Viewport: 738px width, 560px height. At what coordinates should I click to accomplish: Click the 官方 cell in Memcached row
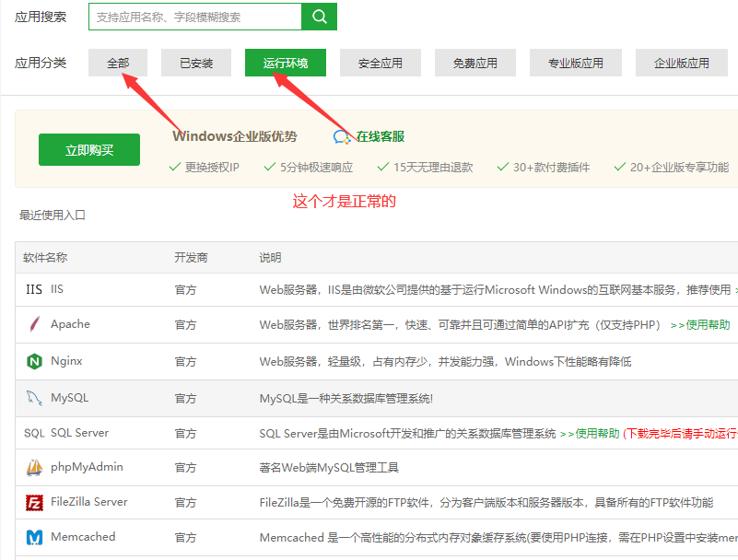pos(185,537)
